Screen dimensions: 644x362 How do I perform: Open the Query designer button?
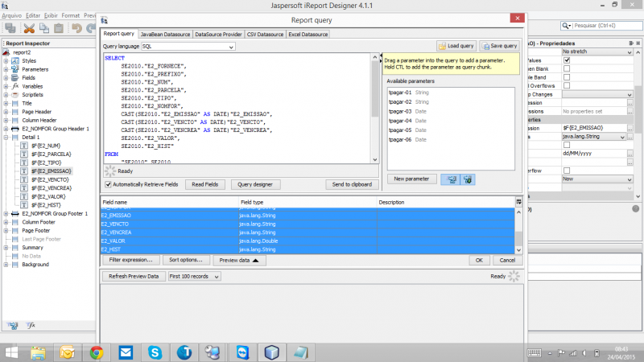point(255,185)
